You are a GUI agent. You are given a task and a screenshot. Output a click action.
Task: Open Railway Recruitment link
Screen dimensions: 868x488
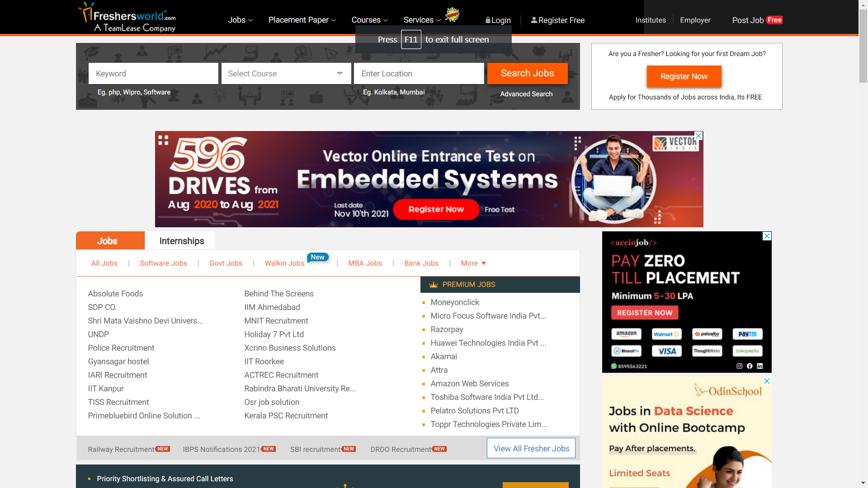[x=121, y=449]
